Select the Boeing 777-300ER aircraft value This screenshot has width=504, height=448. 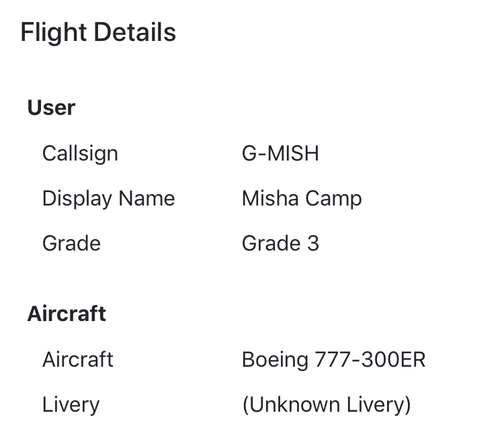[333, 359]
